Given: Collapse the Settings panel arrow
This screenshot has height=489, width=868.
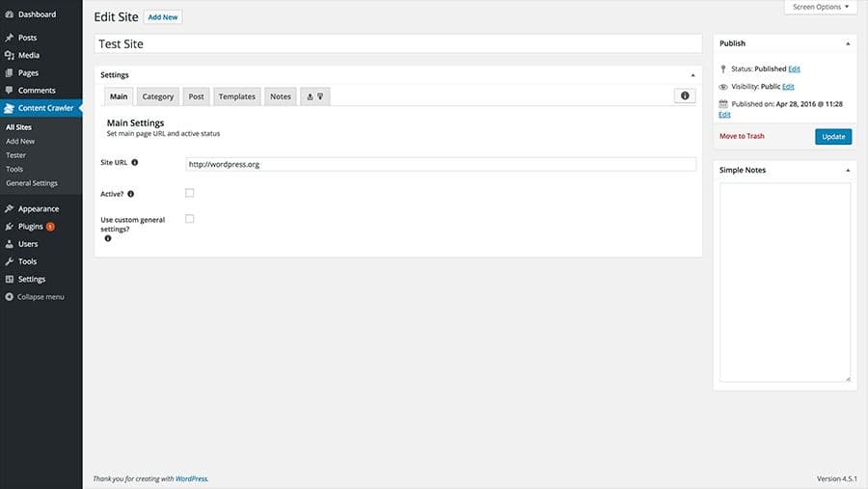Looking at the screenshot, I should click(692, 75).
